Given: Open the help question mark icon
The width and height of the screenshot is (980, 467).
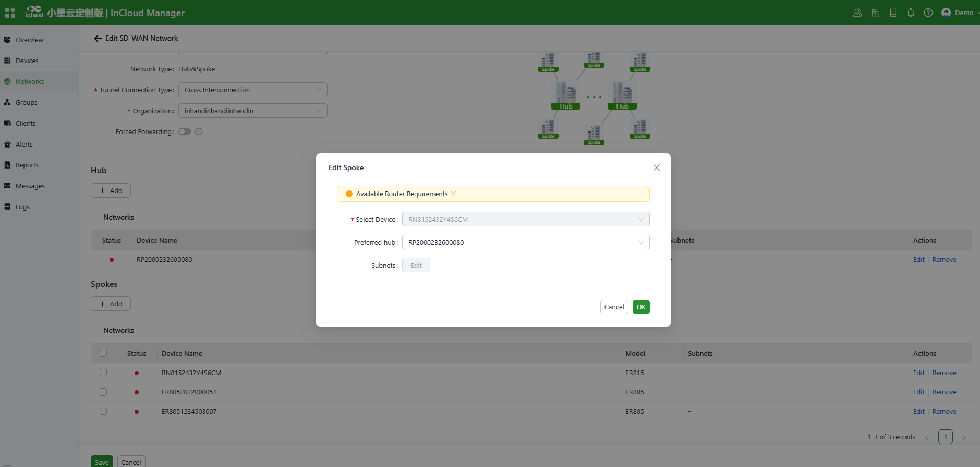Looking at the screenshot, I should tap(928, 13).
